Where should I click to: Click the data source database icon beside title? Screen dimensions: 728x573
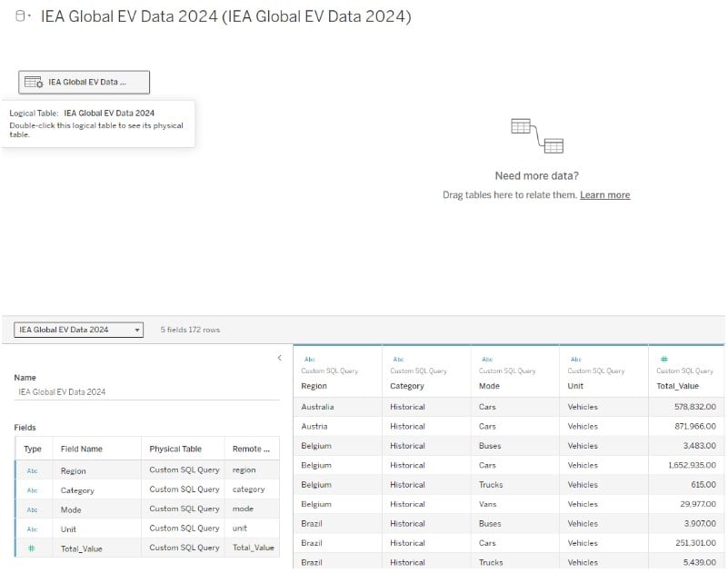click(20, 16)
